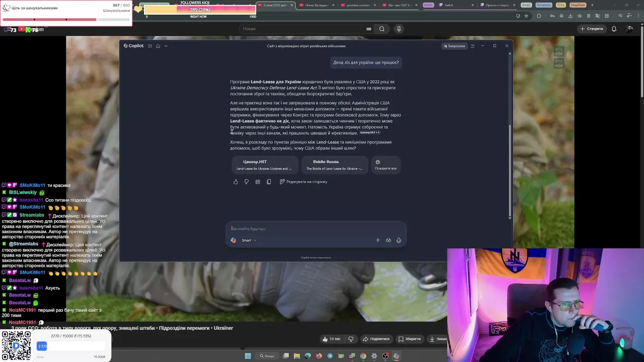Open the Dota2 tab group
The width and height of the screenshot is (644, 362).
point(526,5)
